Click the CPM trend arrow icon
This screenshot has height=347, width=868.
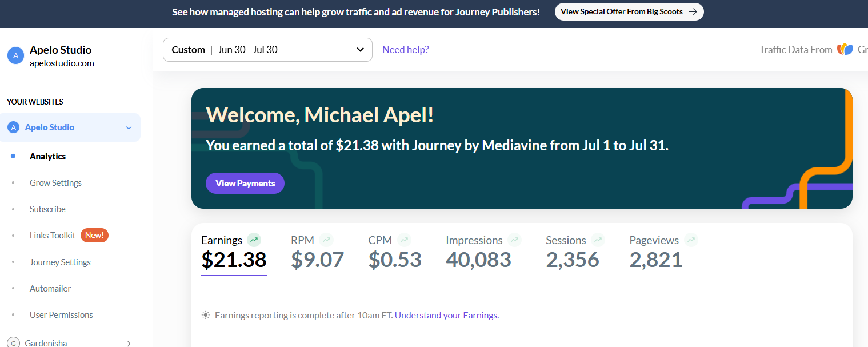pos(404,240)
